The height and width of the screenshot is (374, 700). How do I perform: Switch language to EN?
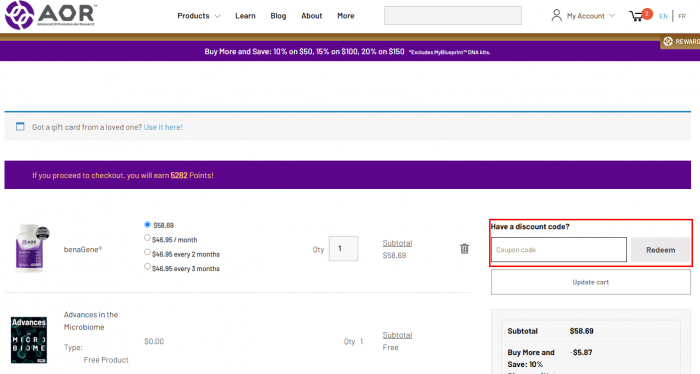click(663, 16)
